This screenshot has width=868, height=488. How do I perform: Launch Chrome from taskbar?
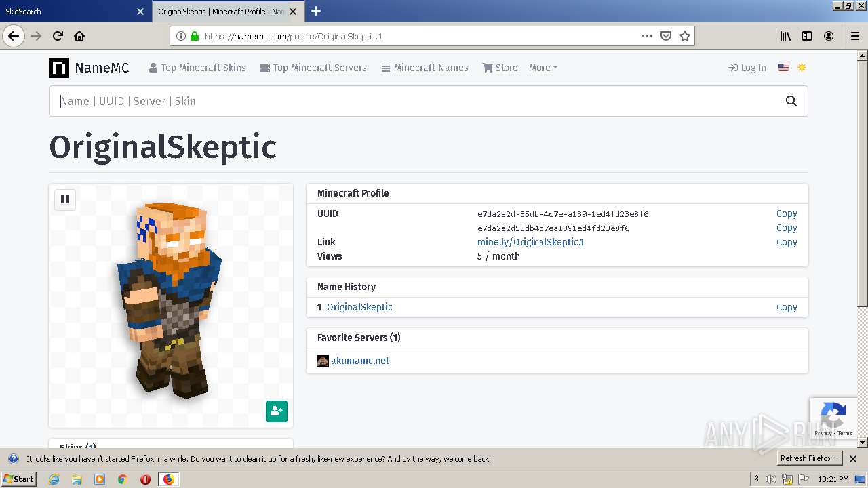[123, 479]
